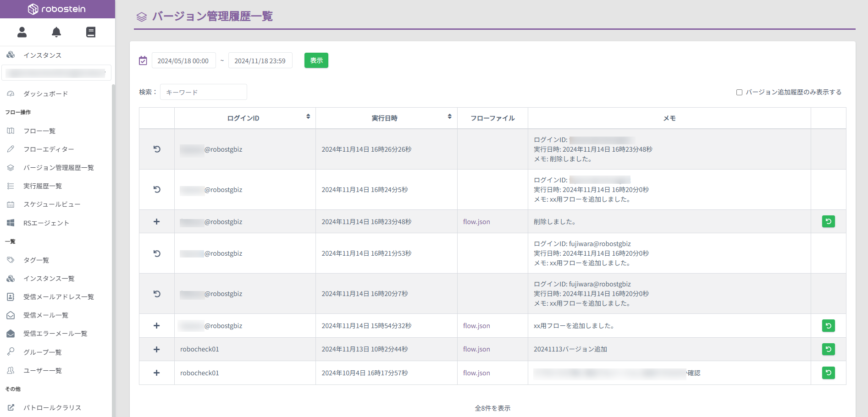Open インスタンス in the sidebar
Screen dimensions: 868x417
coord(42,55)
